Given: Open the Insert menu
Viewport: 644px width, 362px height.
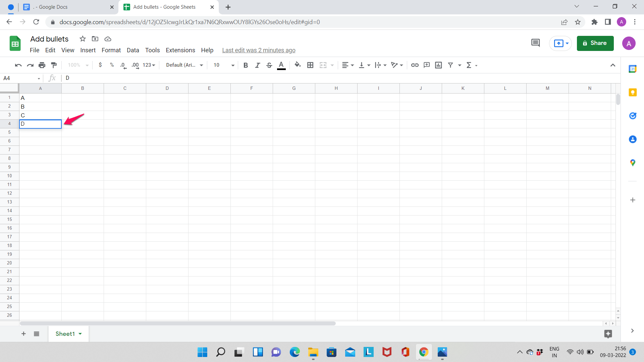Looking at the screenshot, I should tap(87, 50).
